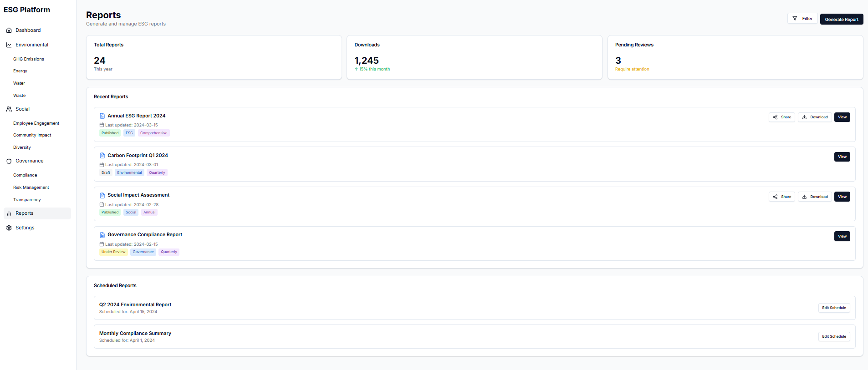Screen dimensions: 868x370
Task: View the Governance Compliance Report
Action: [x=842, y=236]
